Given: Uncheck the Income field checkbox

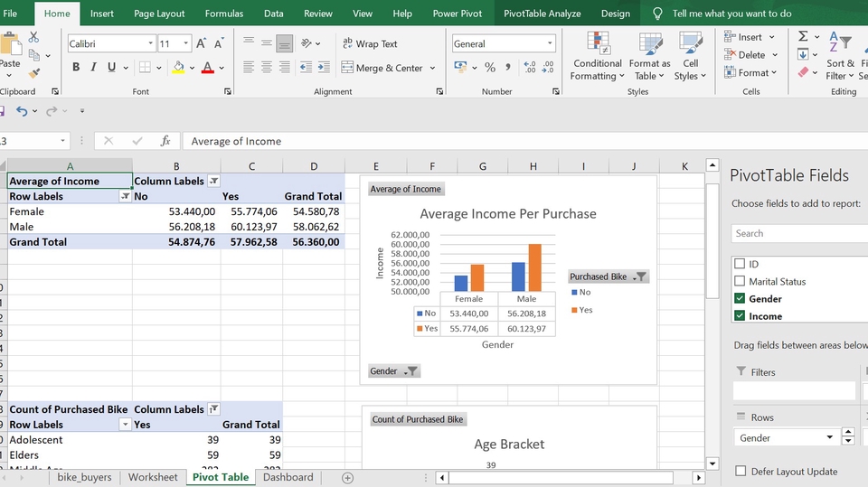Looking at the screenshot, I should pos(740,315).
